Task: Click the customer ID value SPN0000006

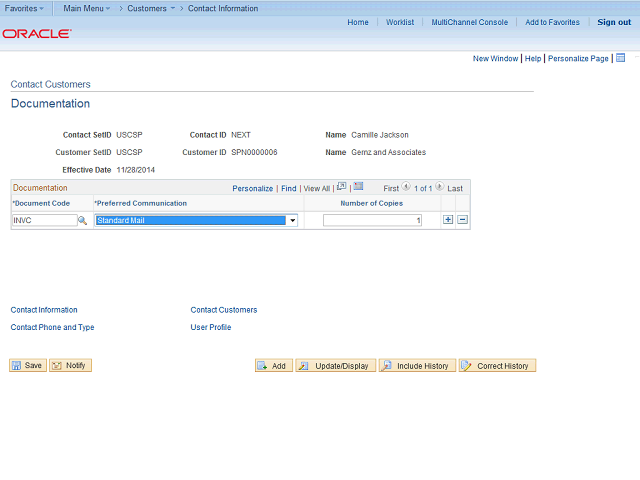Action: (254, 152)
